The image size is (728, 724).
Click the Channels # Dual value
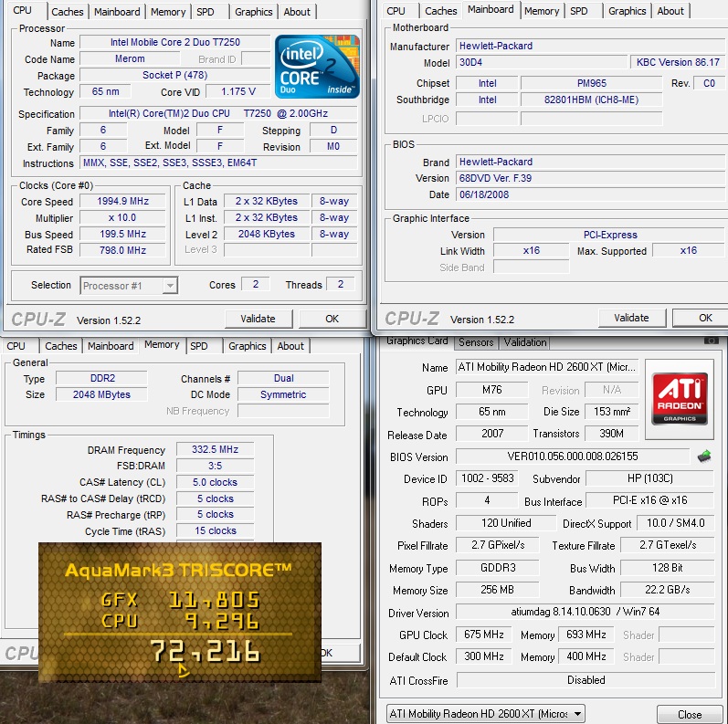point(283,378)
